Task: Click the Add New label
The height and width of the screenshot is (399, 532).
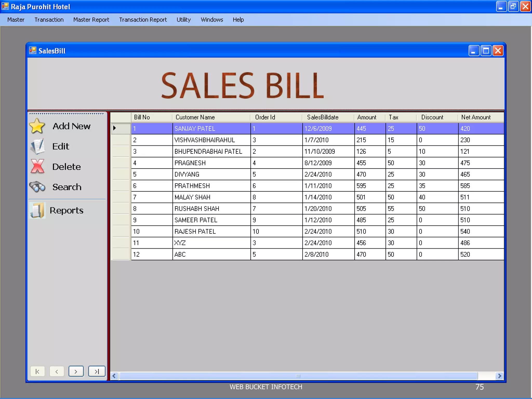Action: click(71, 126)
